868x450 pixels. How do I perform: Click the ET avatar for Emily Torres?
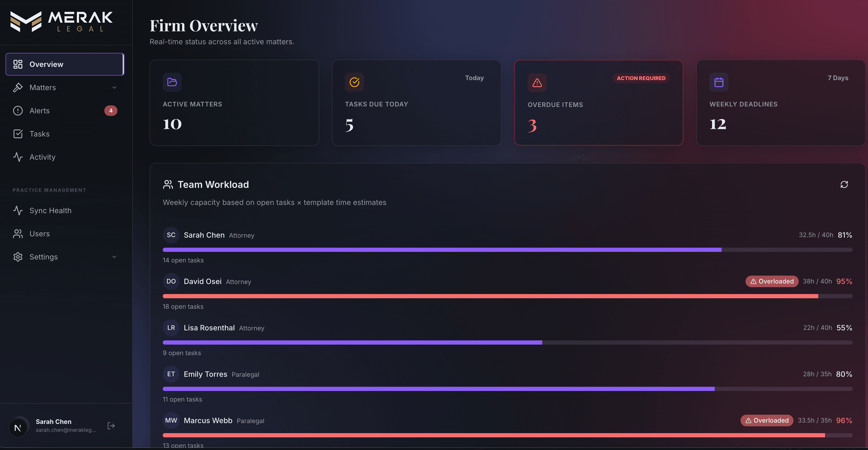[x=171, y=374]
